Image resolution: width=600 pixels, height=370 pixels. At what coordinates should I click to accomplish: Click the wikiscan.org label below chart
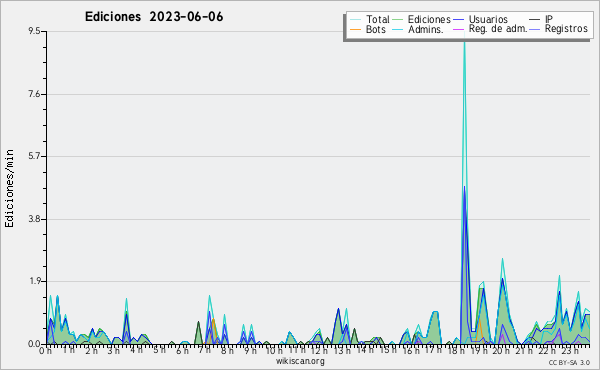click(300, 361)
